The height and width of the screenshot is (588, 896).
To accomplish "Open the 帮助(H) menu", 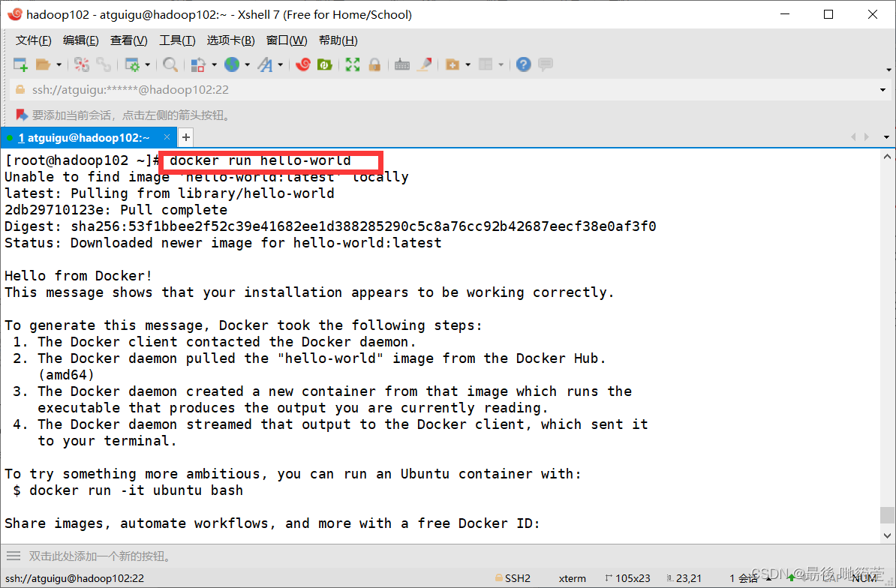I will coord(338,40).
